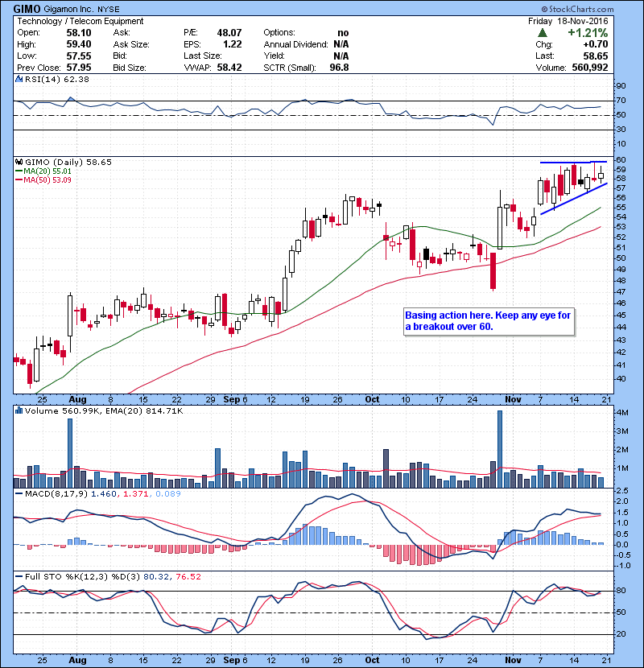The height and width of the screenshot is (668, 644).
Task: Select the High value 59.40
Action: pos(78,44)
